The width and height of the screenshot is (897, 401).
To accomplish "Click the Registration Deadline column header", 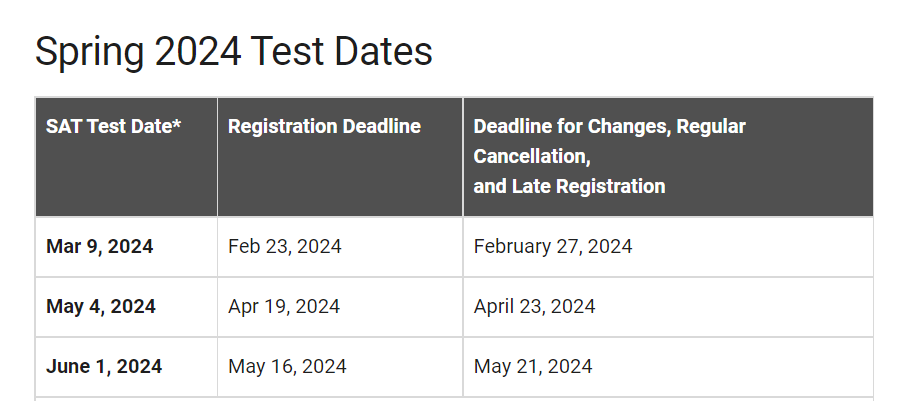I will pos(324,127).
